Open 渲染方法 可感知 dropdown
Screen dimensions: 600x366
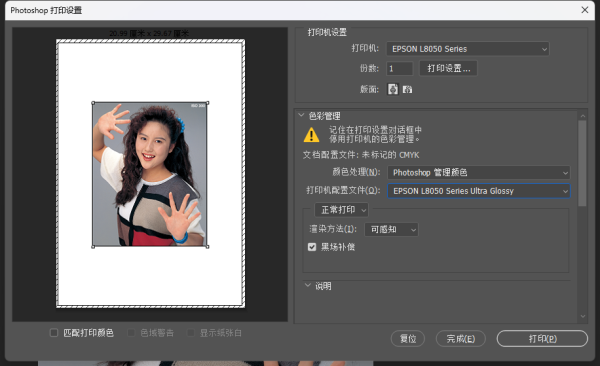(x=391, y=229)
